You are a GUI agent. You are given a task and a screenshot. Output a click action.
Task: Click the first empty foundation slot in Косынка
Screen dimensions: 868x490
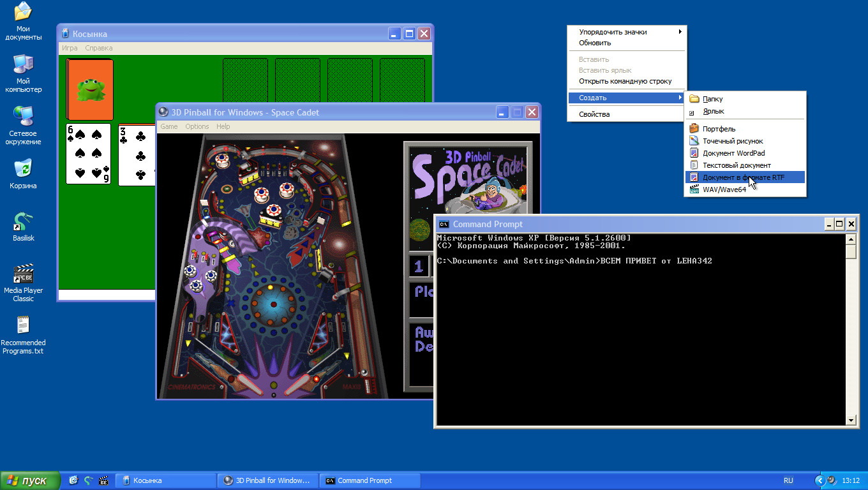(245, 80)
